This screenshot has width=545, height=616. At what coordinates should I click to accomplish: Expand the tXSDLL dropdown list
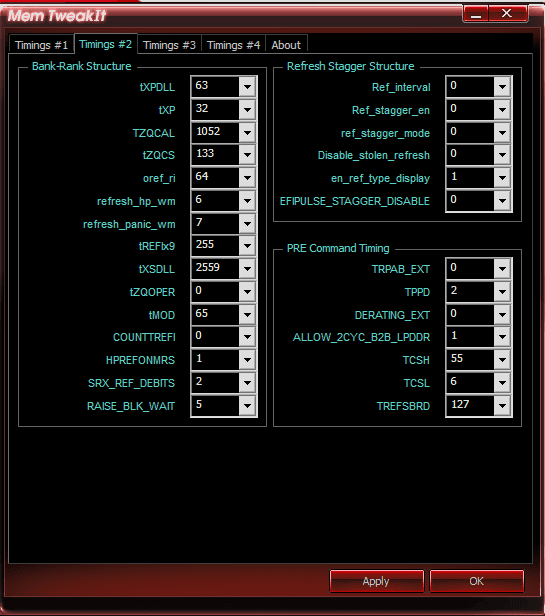(x=247, y=269)
